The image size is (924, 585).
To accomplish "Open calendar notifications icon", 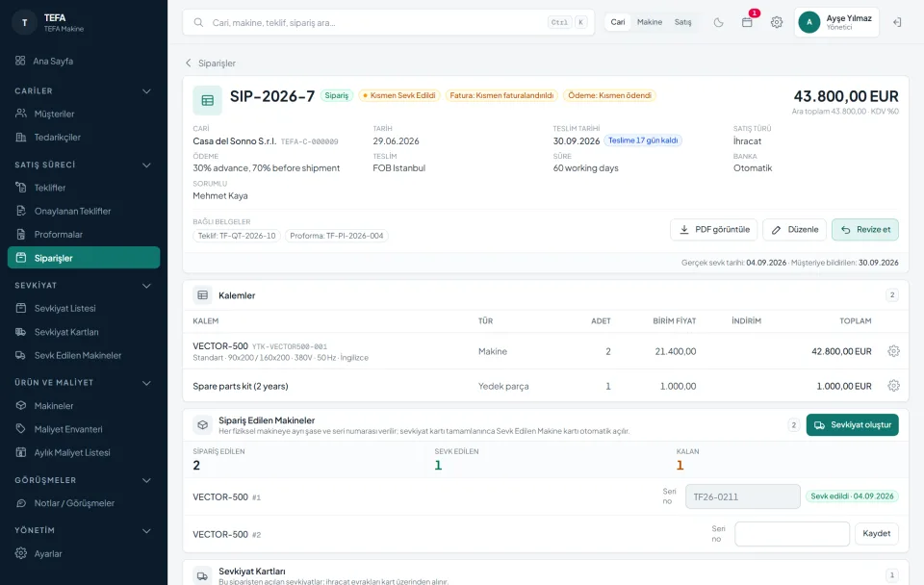I will [x=747, y=22].
